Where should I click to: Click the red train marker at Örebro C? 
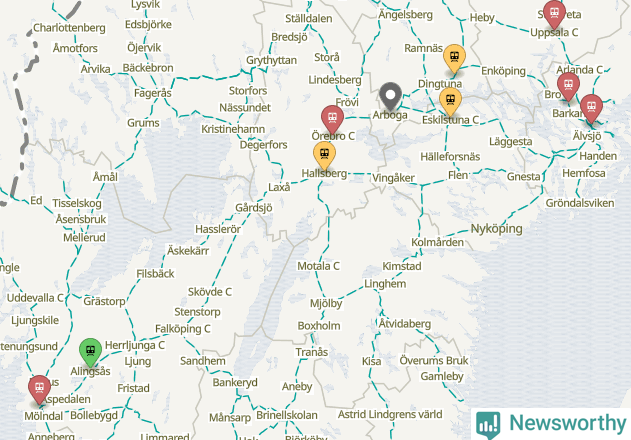tap(332, 119)
